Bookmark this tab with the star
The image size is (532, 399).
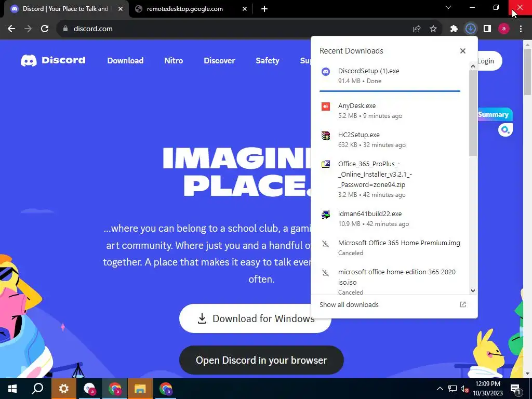click(x=433, y=29)
